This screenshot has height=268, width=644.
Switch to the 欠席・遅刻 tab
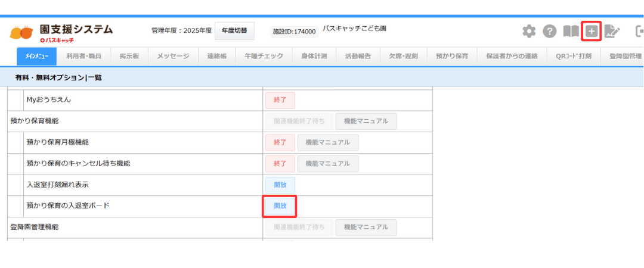pyautogui.click(x=403, y=56)
